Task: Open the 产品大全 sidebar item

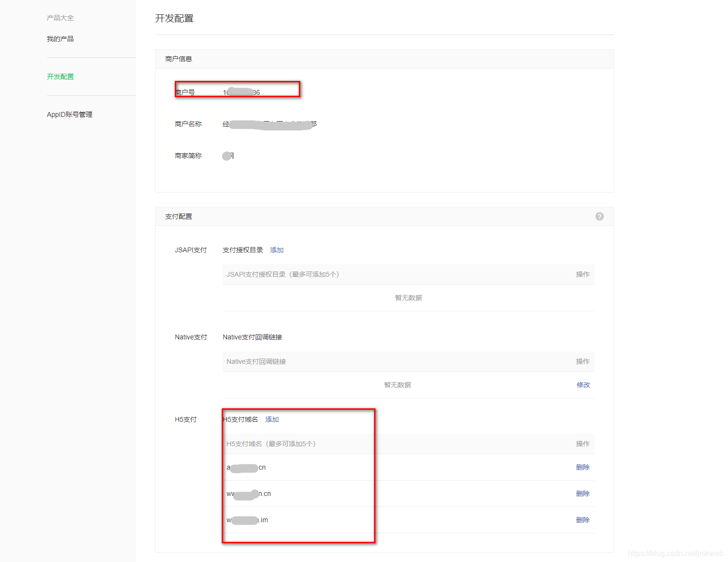Action: point(60,18)
